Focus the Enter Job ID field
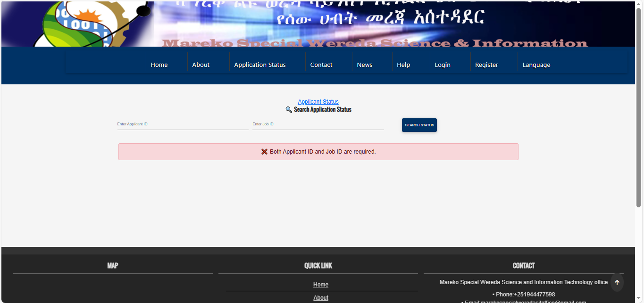This screenshot has height=303, width=644. [x=318, y=124]
